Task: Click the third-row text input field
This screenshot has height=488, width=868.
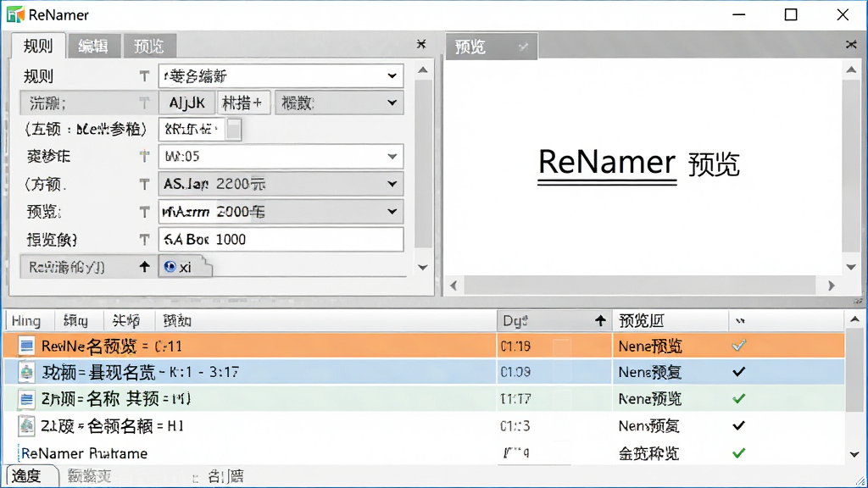Action: (x=192, y=130)
